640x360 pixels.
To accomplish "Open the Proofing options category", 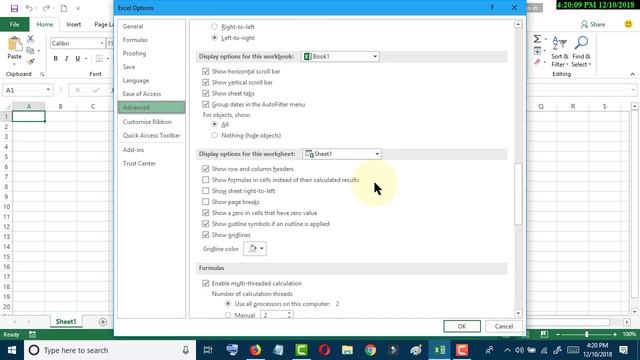I will pos(134,53).
